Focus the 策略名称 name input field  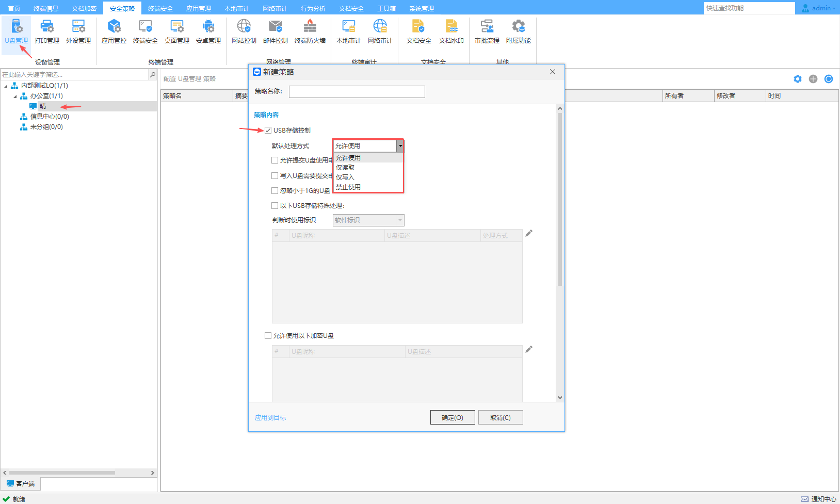(x=357, y=92)
